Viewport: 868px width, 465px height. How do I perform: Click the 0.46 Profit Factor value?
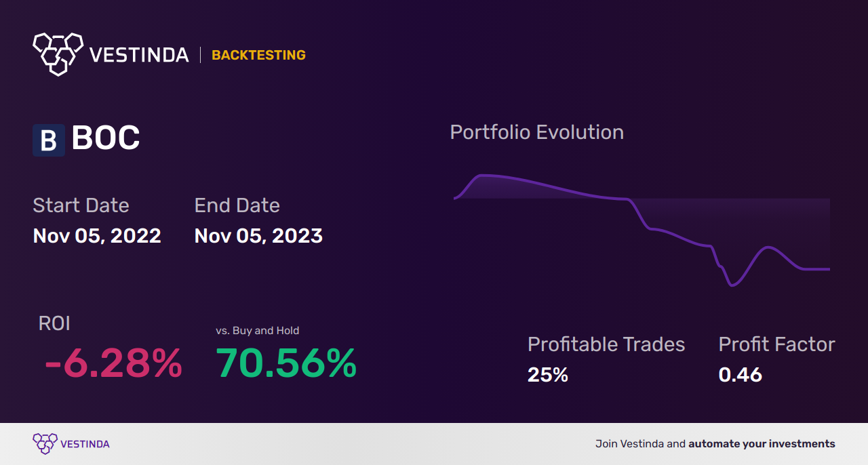[740, 374]
